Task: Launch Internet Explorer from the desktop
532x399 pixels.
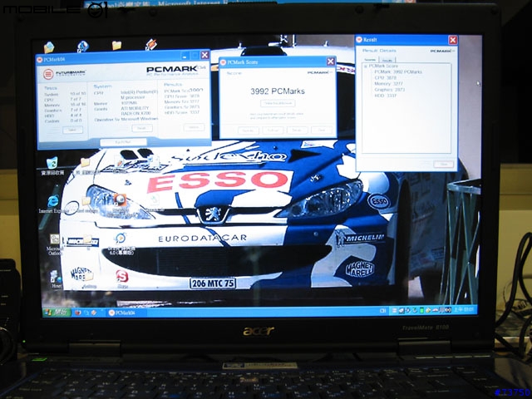Action: (x=53, y=201)
